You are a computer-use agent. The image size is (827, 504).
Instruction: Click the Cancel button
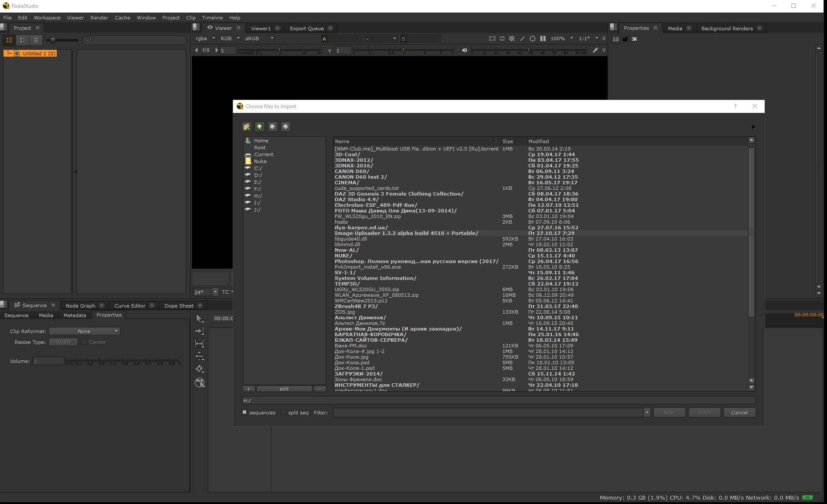pos(740,413)
